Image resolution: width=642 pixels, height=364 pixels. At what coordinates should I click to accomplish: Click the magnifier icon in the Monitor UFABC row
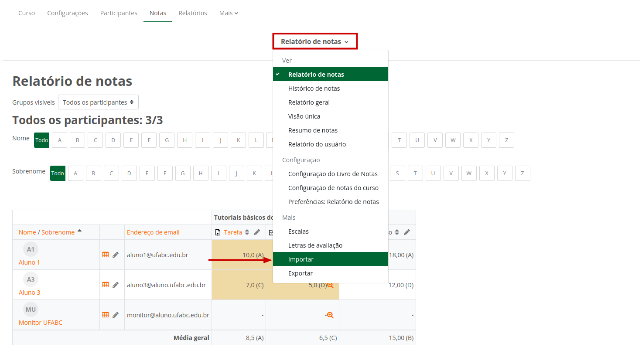(x=330, y=315)
